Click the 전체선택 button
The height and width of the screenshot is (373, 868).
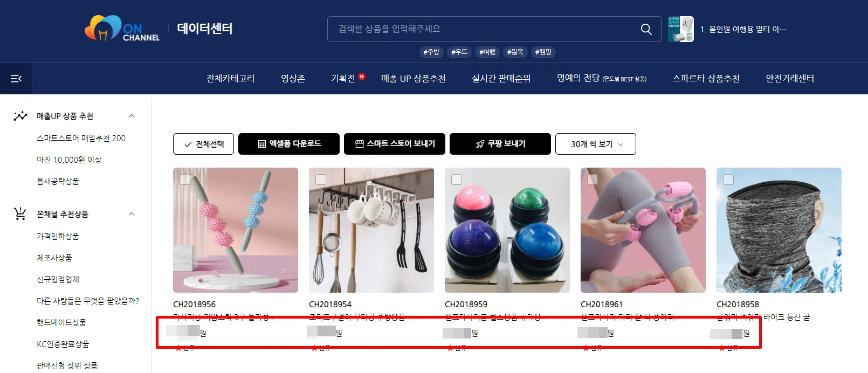pyautogui.click(x=203, y=144)
